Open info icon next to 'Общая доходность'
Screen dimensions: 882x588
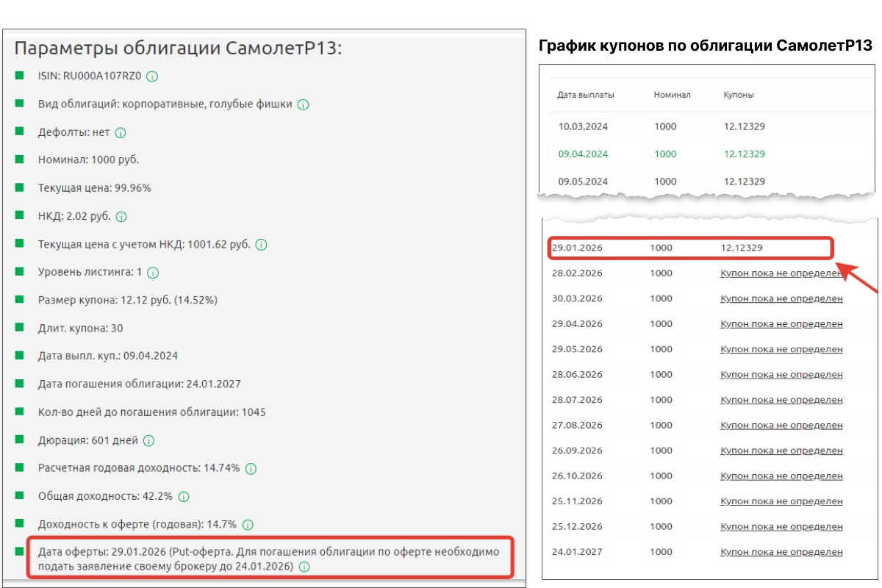184,497
